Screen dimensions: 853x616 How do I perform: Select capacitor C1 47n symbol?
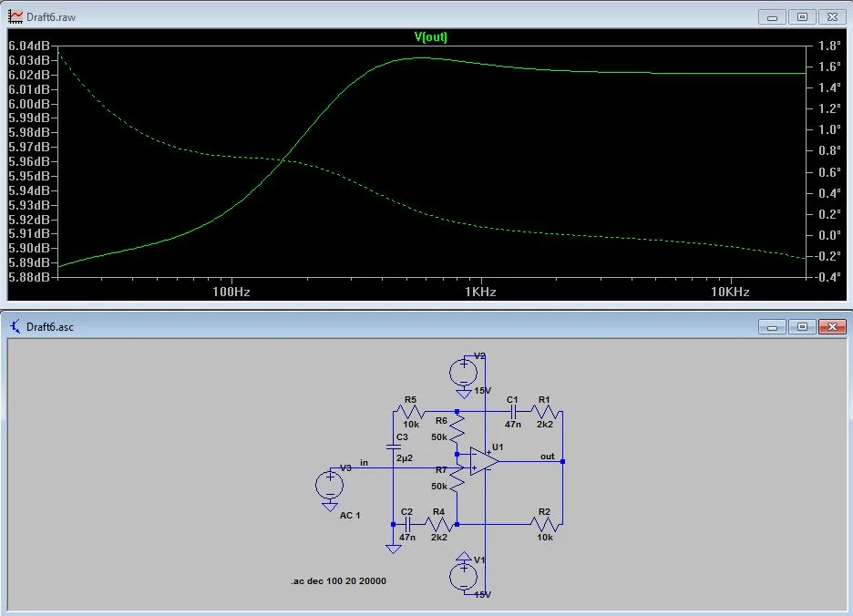tap(512, 412)
